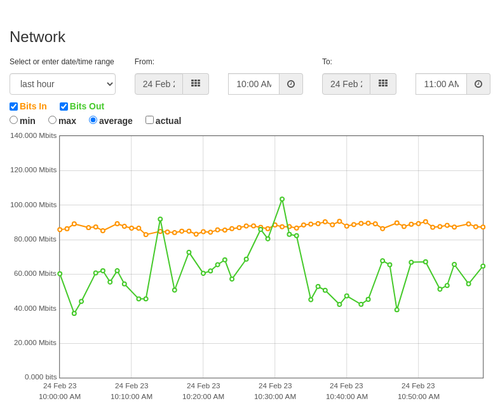Open the To time clock picker icon

pos(478,84)
